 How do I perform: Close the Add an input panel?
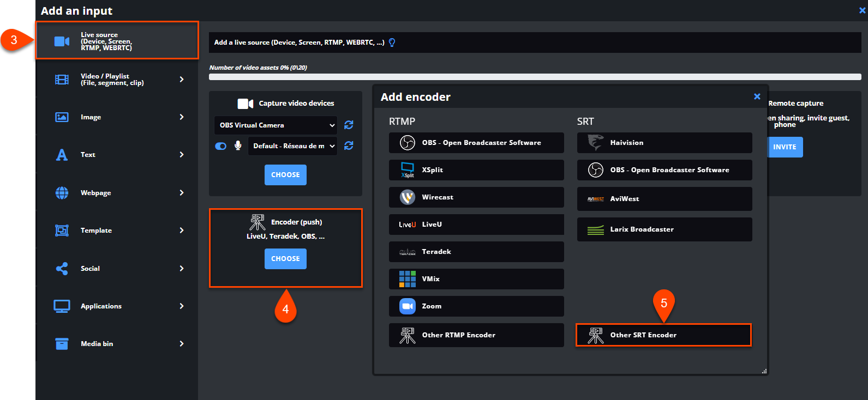click(863, 10)
